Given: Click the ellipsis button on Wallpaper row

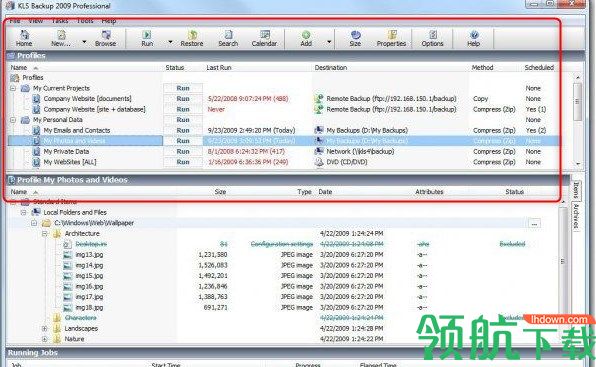Looking at the screenshot, I should coord(534,223).
